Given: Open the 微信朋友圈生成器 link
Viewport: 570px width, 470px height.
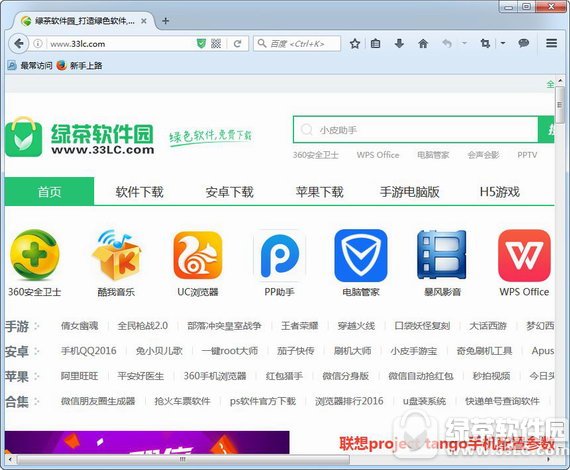Looking at the screenshot, I should point(98,401).
